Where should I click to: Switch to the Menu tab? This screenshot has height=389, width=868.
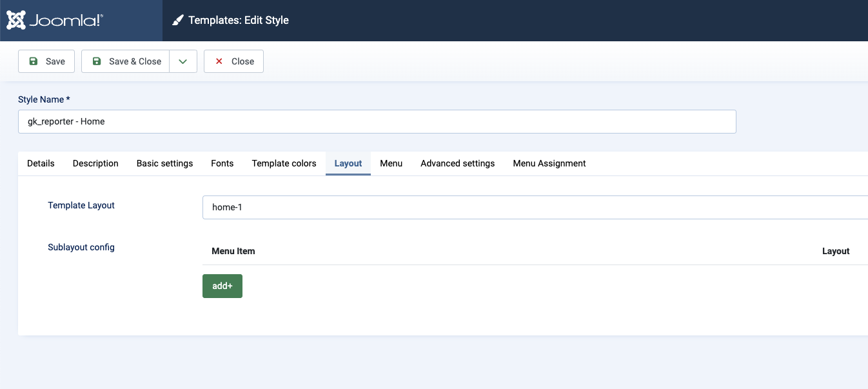coord(391,163)
